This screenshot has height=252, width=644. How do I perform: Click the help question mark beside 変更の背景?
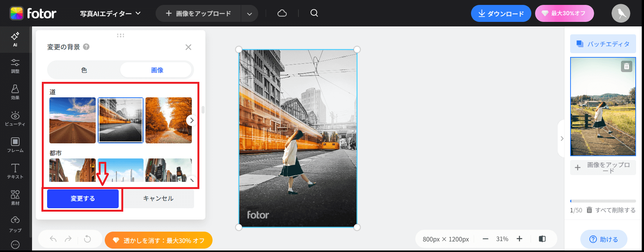tap(86, 47)
